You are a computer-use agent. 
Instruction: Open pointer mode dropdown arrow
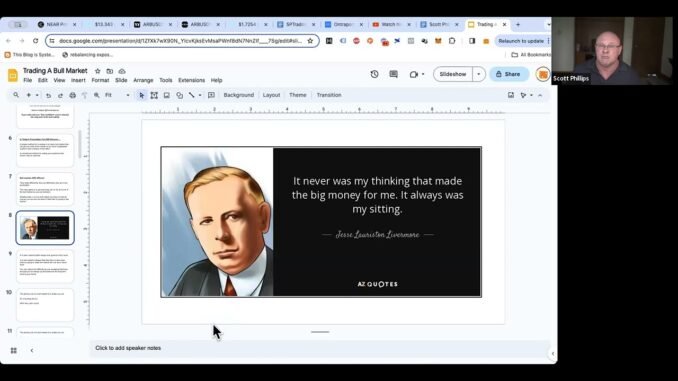(x=531, y=95)
